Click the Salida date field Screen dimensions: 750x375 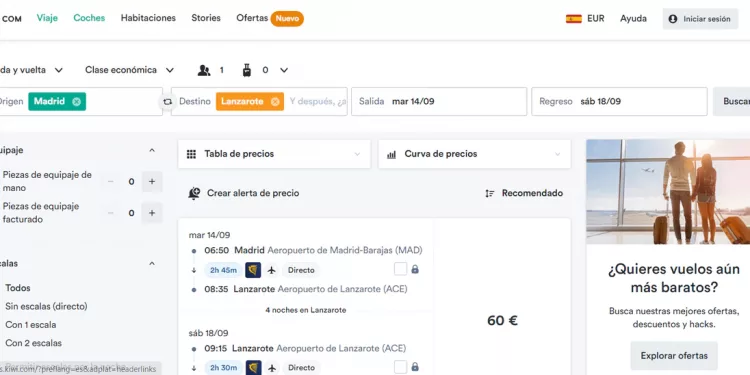[439, 101]
